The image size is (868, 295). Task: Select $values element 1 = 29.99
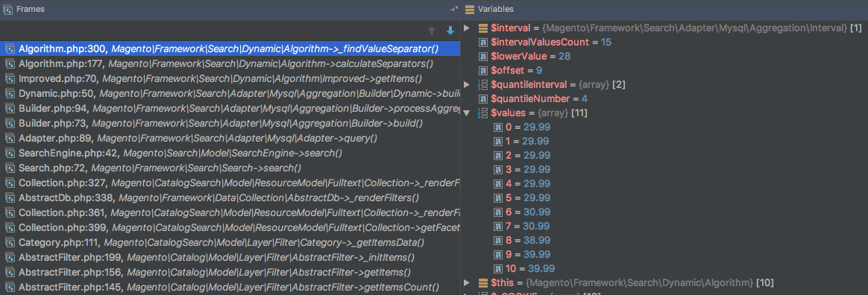(x=664, y=141)
